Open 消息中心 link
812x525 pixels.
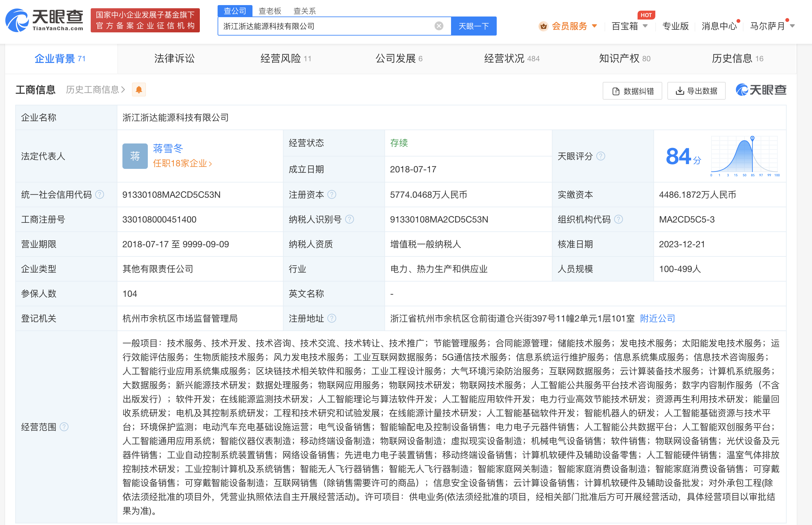(x=719, y=26)
